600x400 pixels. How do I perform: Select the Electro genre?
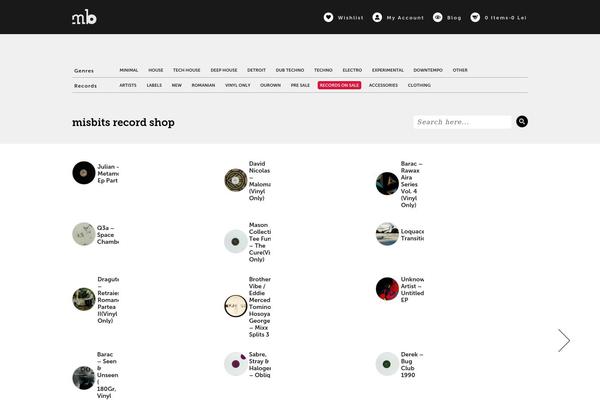click(352, 70)
